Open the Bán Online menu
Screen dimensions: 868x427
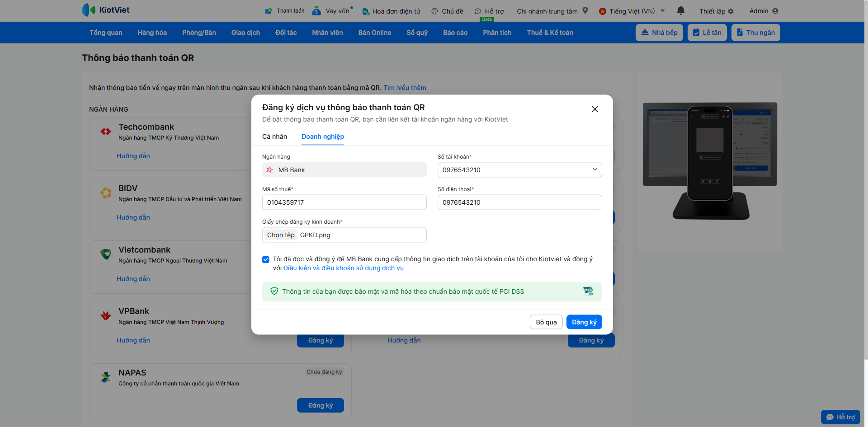click(x=375, y=33)
